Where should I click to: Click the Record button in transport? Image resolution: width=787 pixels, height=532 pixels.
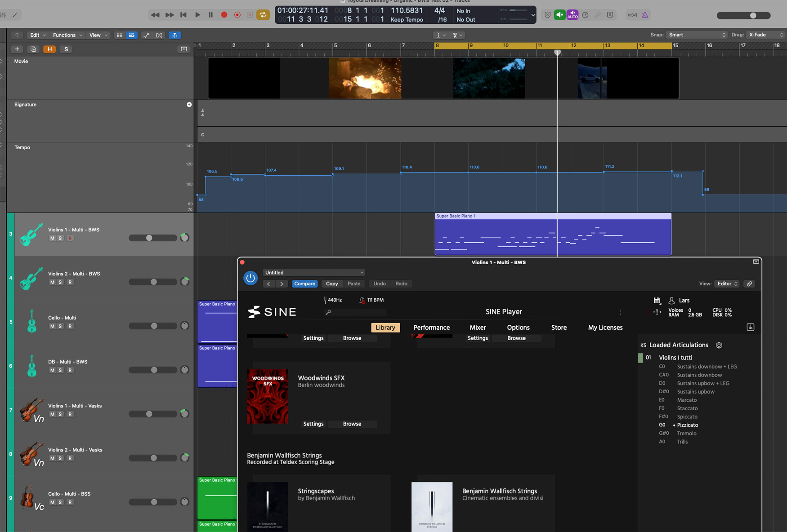pyautogui.click(x=224, y=15)
